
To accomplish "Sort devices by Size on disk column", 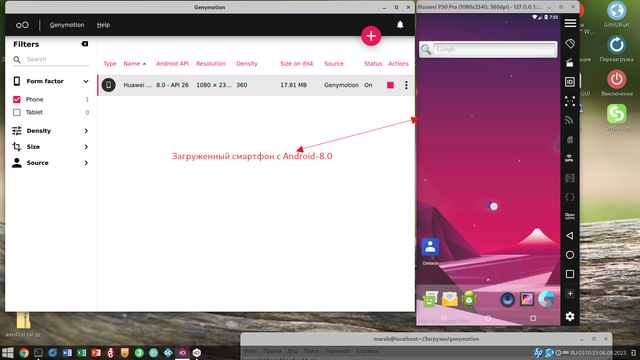I will tap(297, 64).
